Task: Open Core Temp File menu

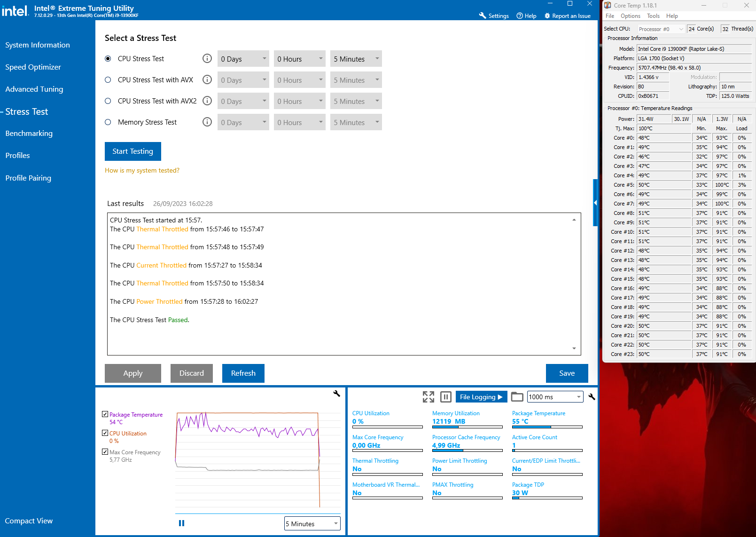Action: (610, 16)
